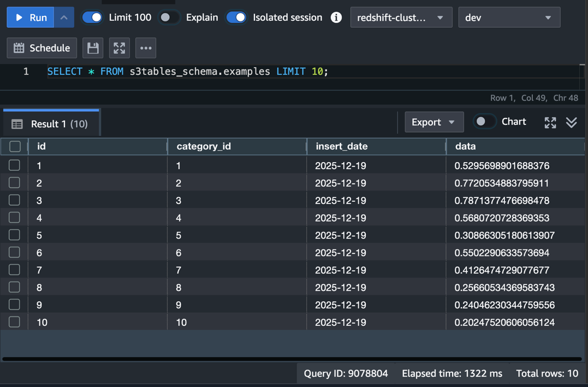This screenshot has height=387, width=588.
Task: Check the row with id 3
Action: coord(14,200)
